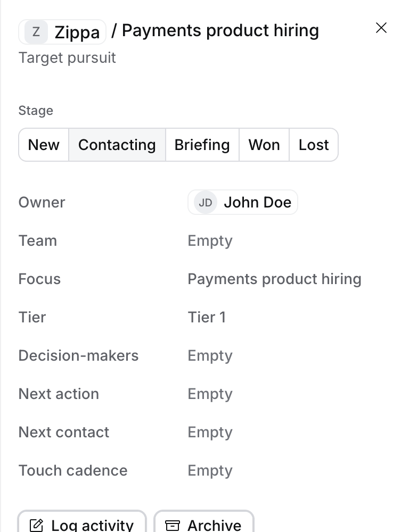409x532 pixels.
Task: Set stage to New
Action: tap(44, 145)
